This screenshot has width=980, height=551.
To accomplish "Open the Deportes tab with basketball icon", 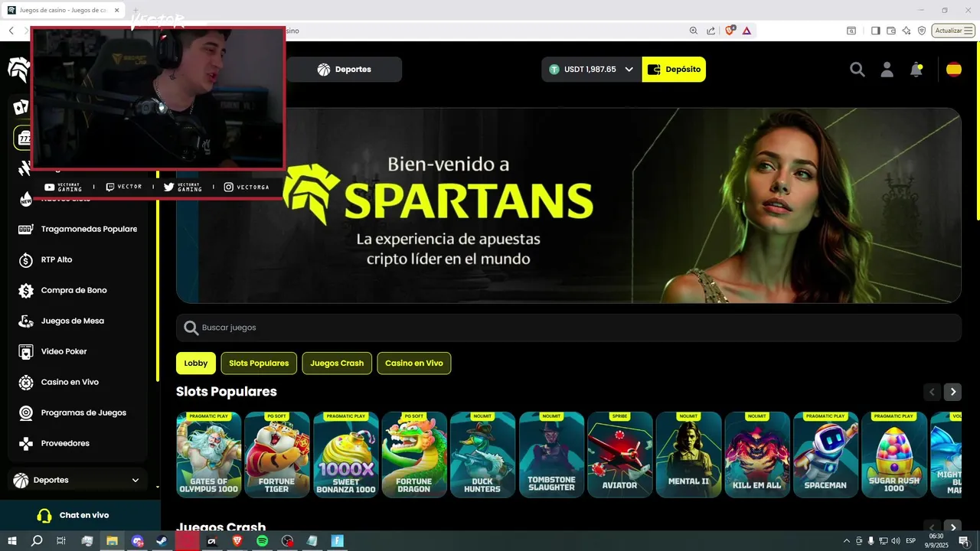I will click(x=345, y=69).
